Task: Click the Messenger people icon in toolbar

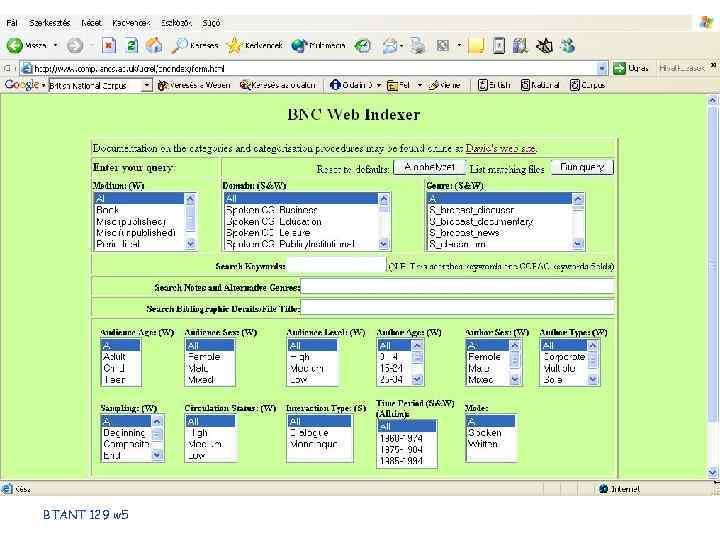Action: (x=568, y=45)
